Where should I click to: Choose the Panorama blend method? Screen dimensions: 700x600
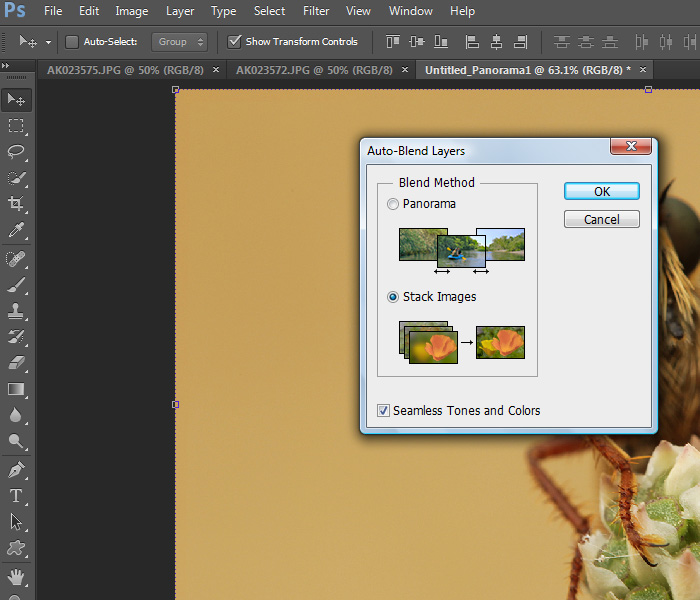(392, 204)
